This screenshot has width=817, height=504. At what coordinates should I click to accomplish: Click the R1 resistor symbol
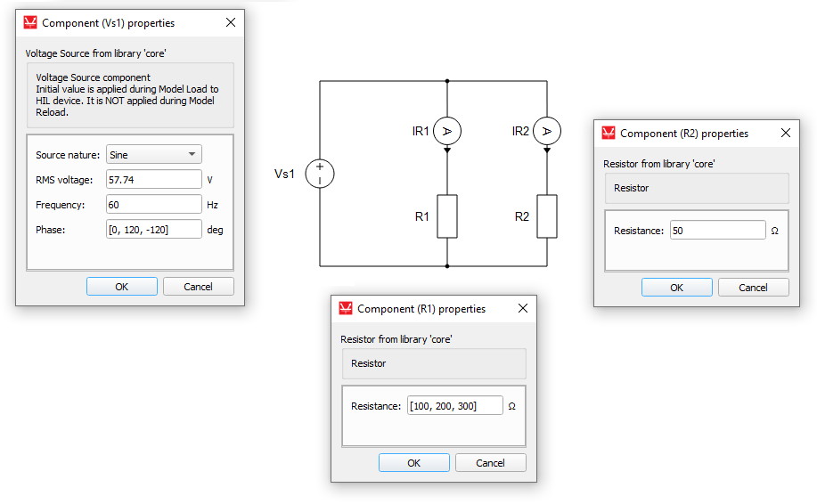pyautogui.click(x=446, y=216)
